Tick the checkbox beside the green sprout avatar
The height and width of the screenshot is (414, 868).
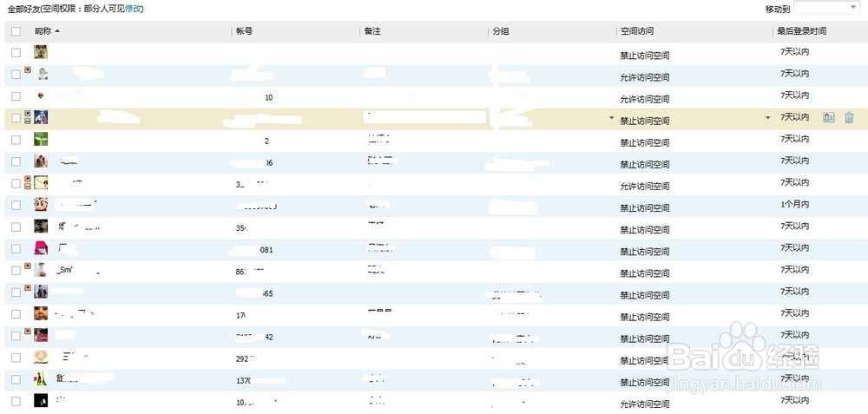(16, 140)
